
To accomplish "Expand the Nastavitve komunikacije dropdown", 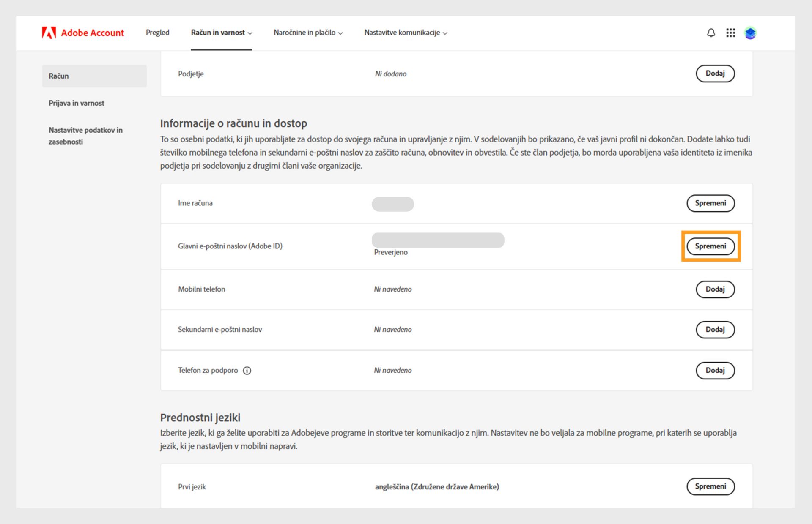I will 406,33.
